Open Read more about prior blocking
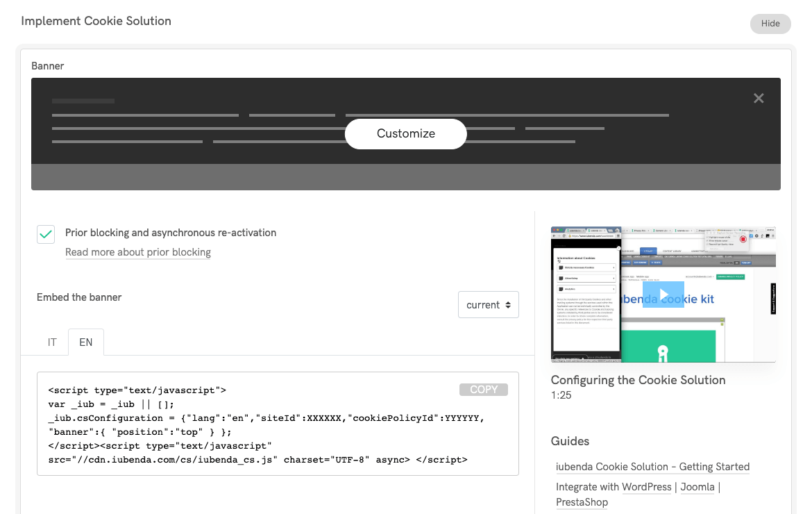Screen dimensions: 812x514 pos(137,252)
